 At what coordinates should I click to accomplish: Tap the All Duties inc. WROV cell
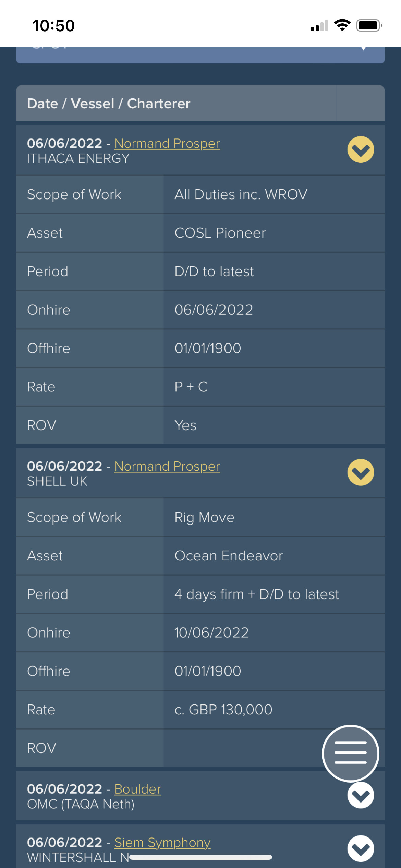(274, 194)
